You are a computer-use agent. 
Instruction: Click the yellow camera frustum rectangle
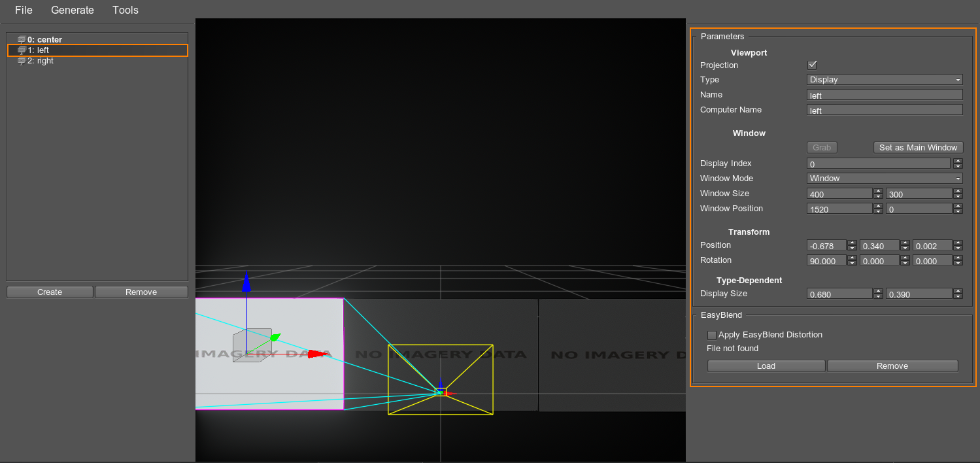[x=441, y=379]
